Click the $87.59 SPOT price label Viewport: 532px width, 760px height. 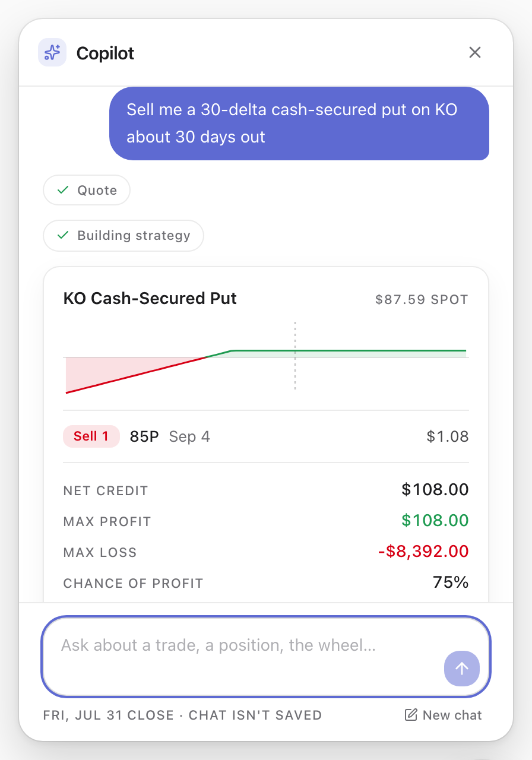pyautogui.click(x=422, y=300)
